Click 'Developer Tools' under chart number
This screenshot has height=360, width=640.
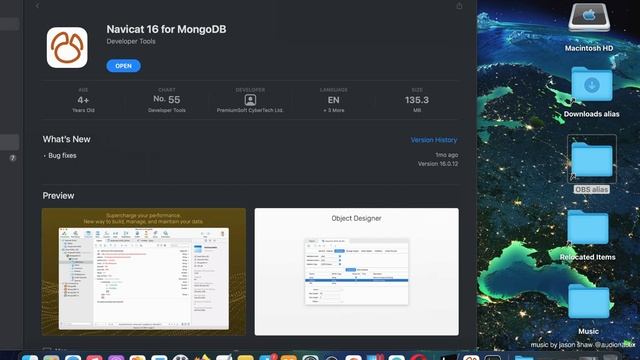coord(167,110)
